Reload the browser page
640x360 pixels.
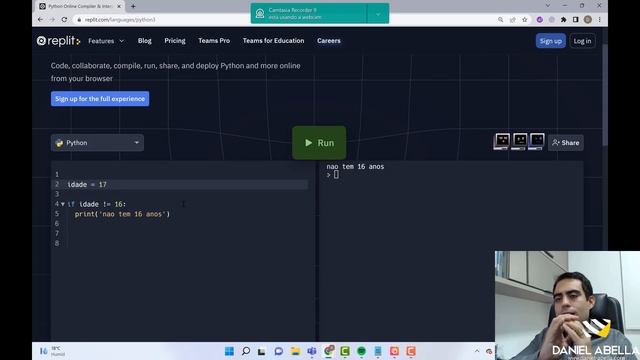64,20
